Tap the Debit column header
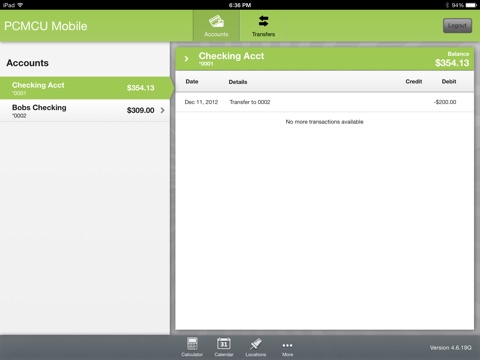Viewport: 480px width, 360px height. click(x=449, y=82)
